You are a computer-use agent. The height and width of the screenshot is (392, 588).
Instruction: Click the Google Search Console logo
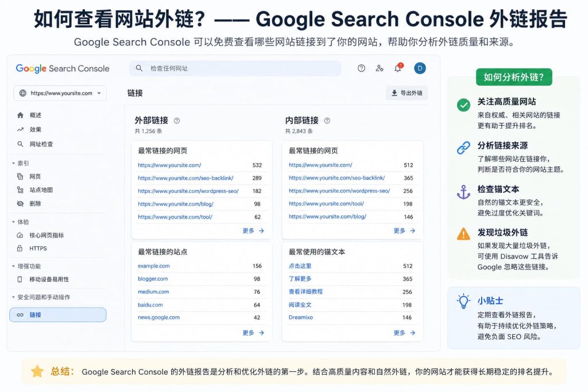63,68
